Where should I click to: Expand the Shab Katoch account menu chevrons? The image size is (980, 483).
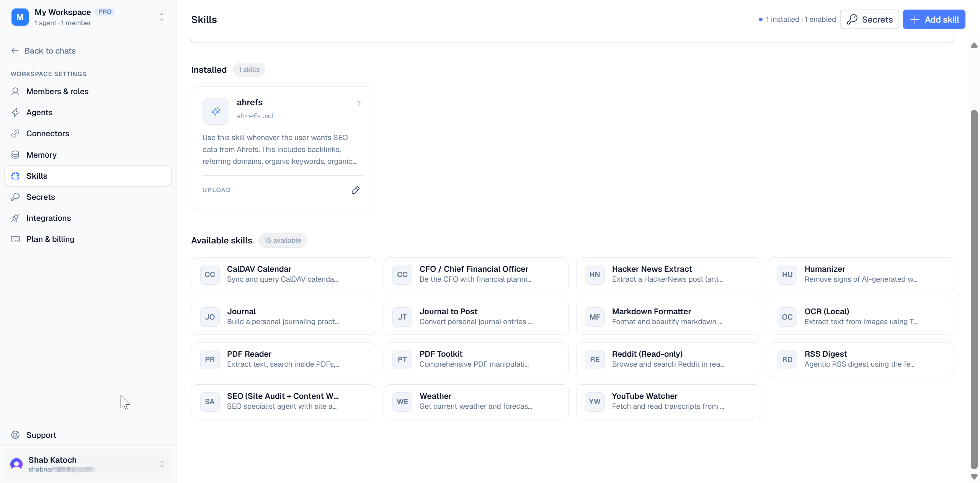click(162, 464)
